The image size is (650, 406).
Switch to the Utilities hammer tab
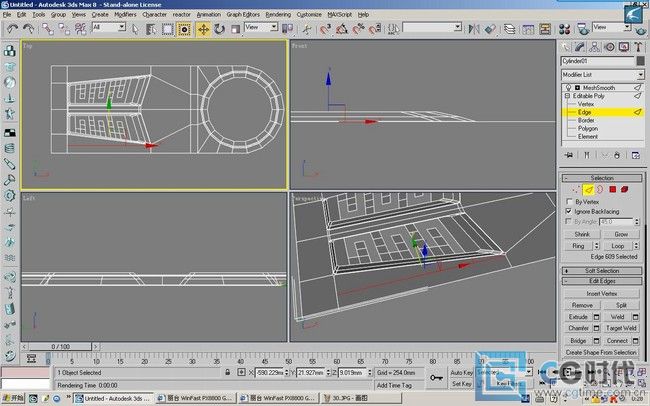(x=638, y=47)
